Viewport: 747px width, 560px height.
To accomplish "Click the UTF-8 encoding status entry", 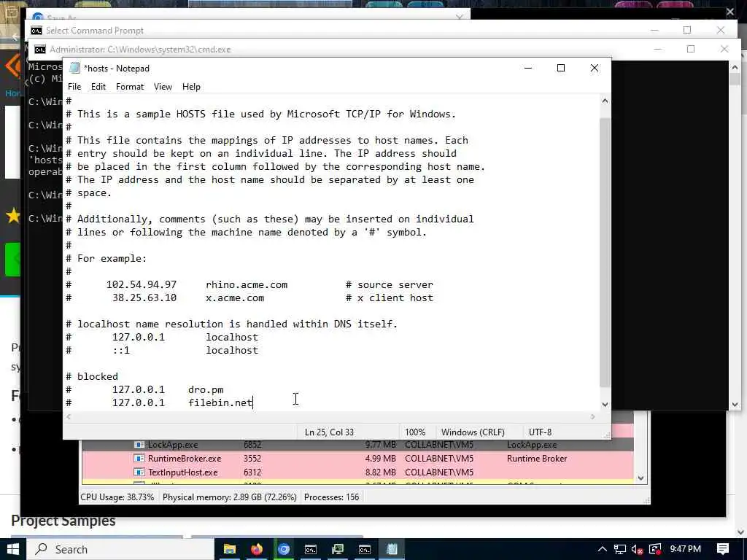I will (541, 432).
